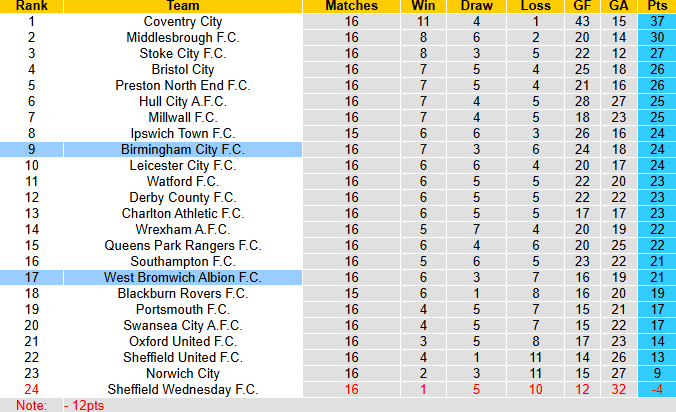Open the Queens Park Rangers F.C. entry
Viewport: 676px width, 412px height.
pyautogui.click(x=183, y=245)
